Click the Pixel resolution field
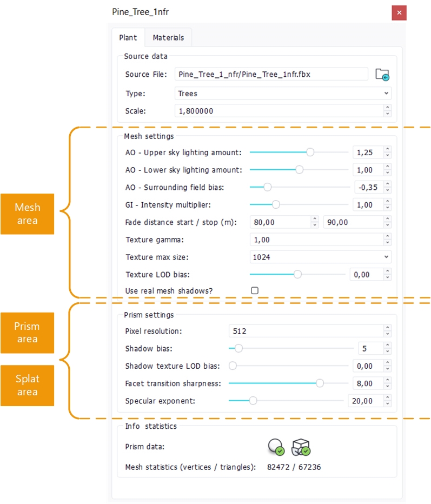The image size is (431, 504). pyautogui.click(x=305, y=331)
